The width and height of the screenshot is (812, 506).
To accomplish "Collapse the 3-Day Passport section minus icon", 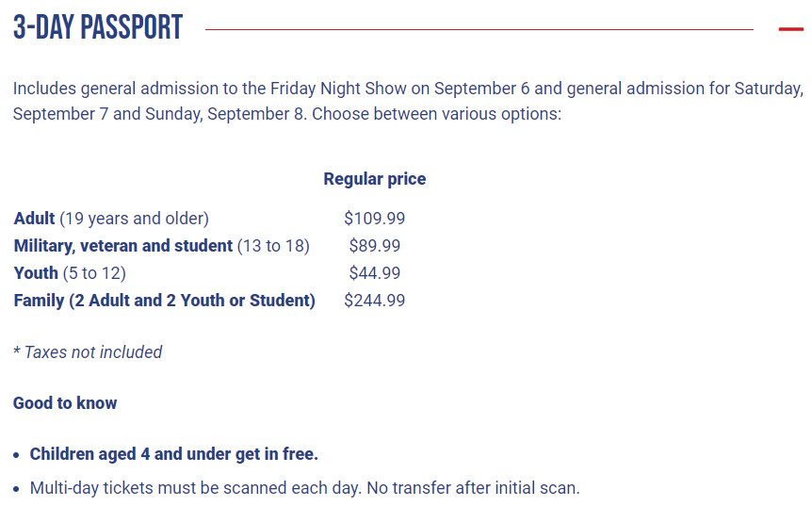I will click(790, 29).
